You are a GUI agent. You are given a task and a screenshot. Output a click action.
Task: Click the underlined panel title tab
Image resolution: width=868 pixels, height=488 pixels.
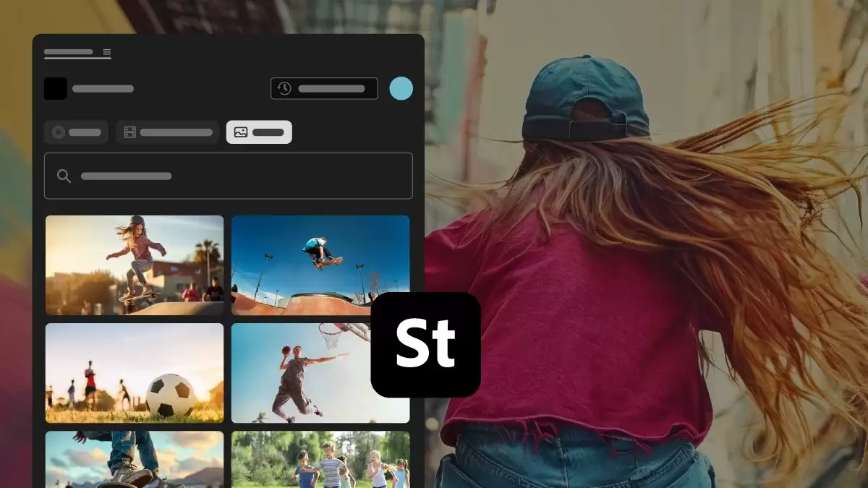[69, 53]
